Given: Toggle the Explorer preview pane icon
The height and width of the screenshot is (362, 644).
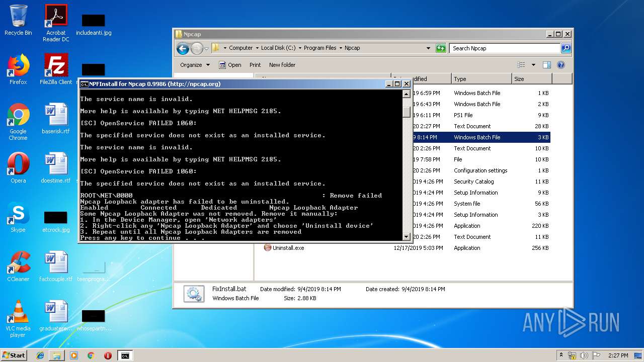Looking at the screenshot, I should (547, 65).
